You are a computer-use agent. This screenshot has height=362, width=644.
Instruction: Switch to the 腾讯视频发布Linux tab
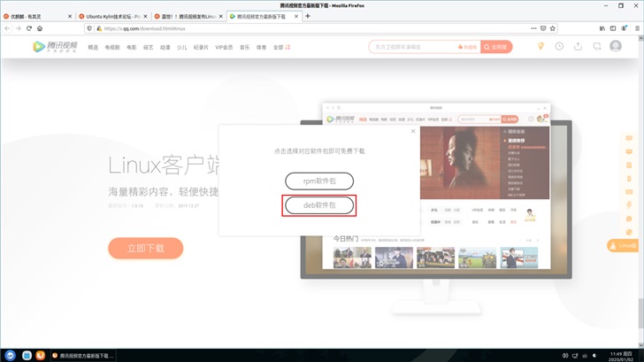click(x=188, y=17)
